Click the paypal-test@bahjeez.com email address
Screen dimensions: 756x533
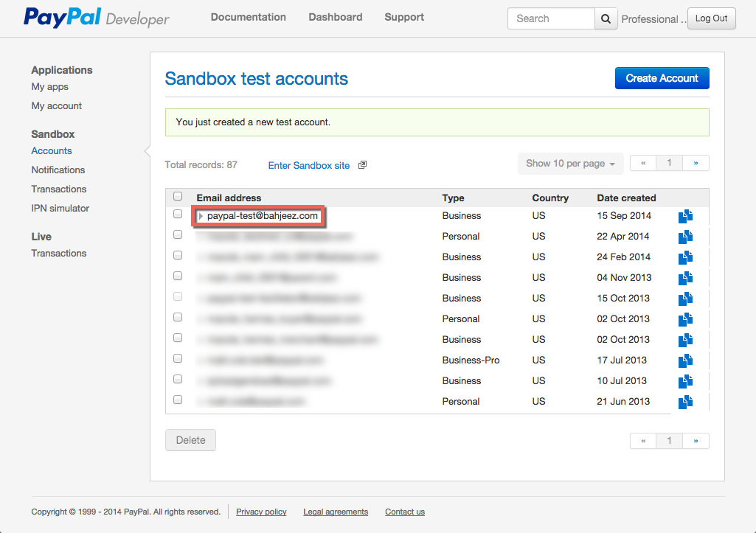pyautogui.click(x=263, y=216)
